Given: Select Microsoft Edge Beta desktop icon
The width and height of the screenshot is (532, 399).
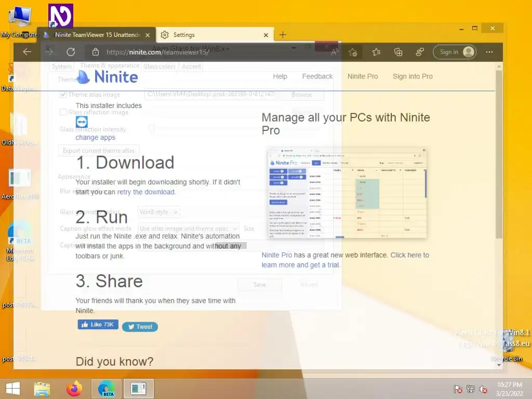Looking at the screenshot, I should 20,241.
